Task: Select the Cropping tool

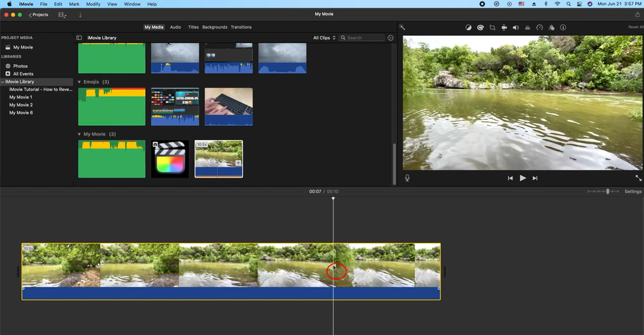Action: click(493, 28)
